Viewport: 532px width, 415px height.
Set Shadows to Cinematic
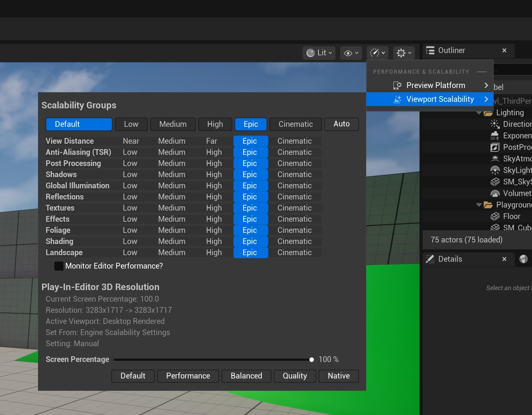coord(294,174)
